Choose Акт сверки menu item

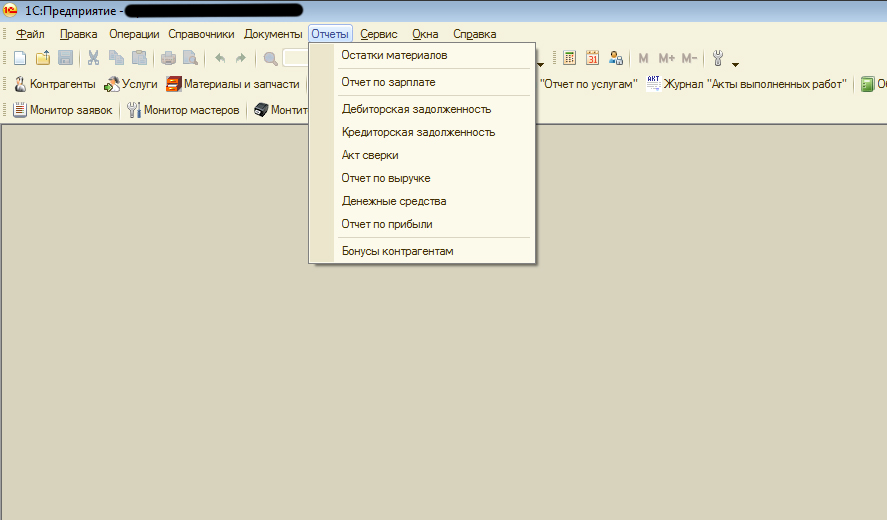tap(370, 155)
